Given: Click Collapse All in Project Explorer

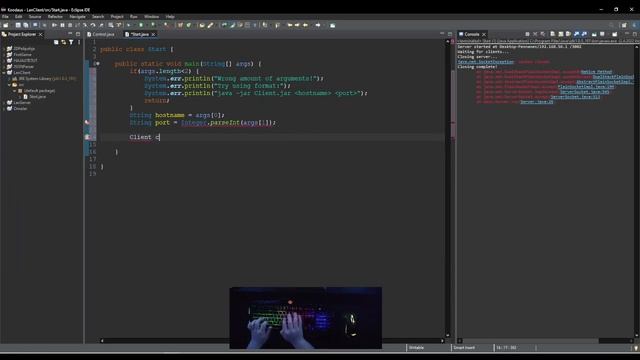Looking at the screenshot, I should tap(56, 42).
